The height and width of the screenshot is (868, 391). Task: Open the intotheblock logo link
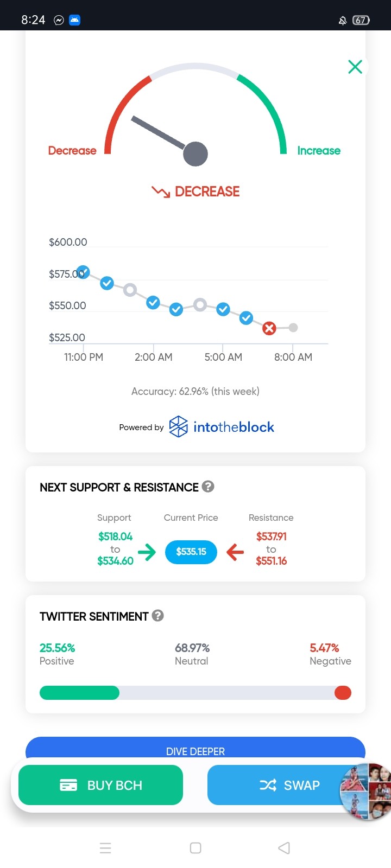222,427
